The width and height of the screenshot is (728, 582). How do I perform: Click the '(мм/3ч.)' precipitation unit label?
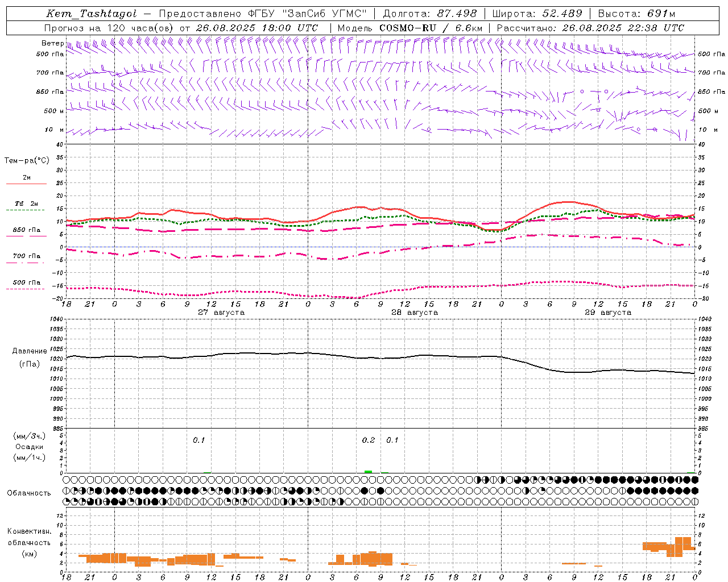30,436
